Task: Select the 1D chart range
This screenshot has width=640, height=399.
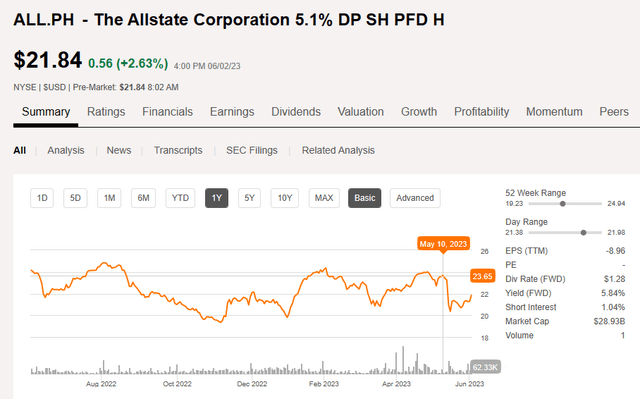Action: pyautogui.click(x=42, y=198)
